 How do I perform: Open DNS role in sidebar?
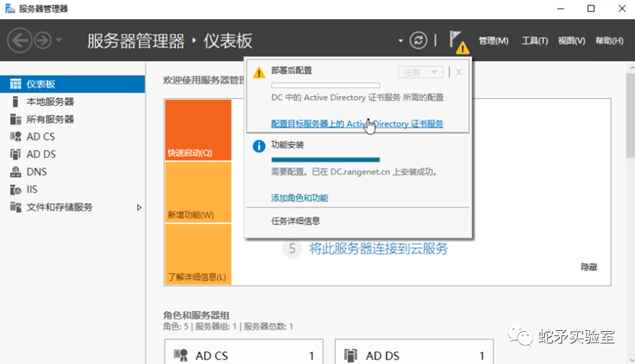37,172
